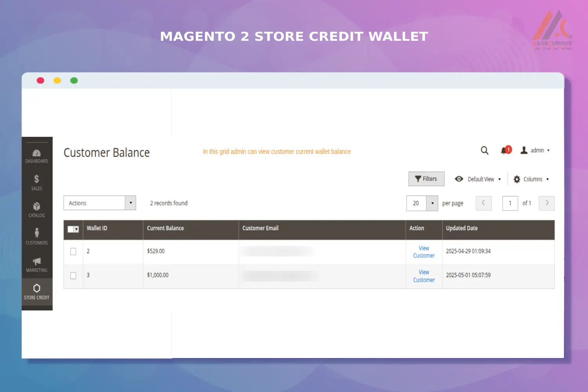588x392 pixels.
Task: Check the checkbox for Wallet ID 2
Action: tap(73, 251)
